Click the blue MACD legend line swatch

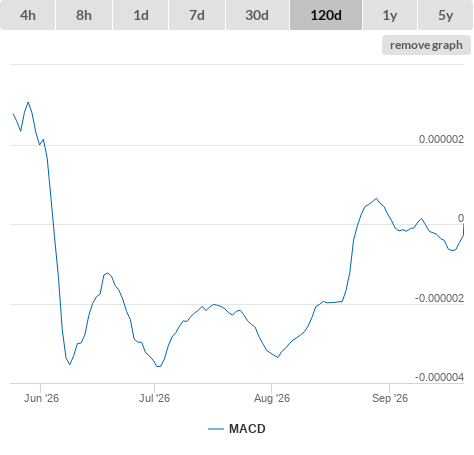[216, 429]
